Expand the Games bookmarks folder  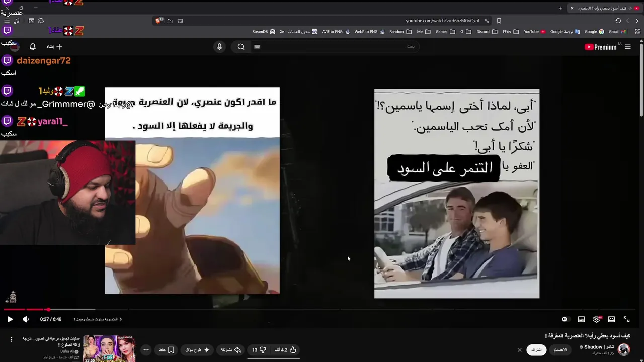(445, 32)
